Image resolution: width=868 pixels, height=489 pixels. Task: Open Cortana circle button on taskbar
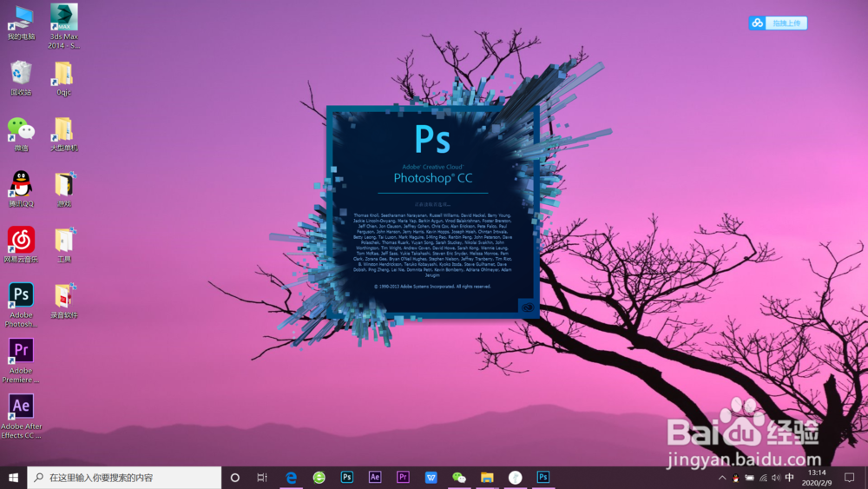[x=234, y=478]
